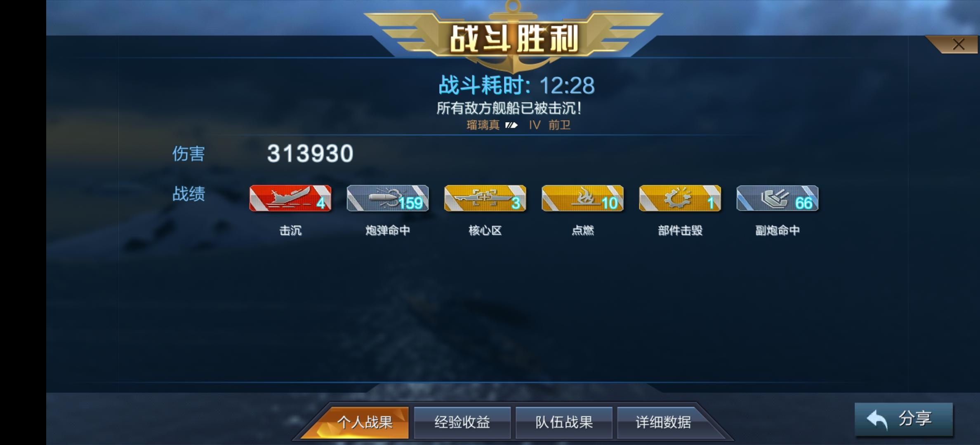980x445 pixels.
Task: Switch to the 经验收益 tab
Action: click(x=462, y=422)
